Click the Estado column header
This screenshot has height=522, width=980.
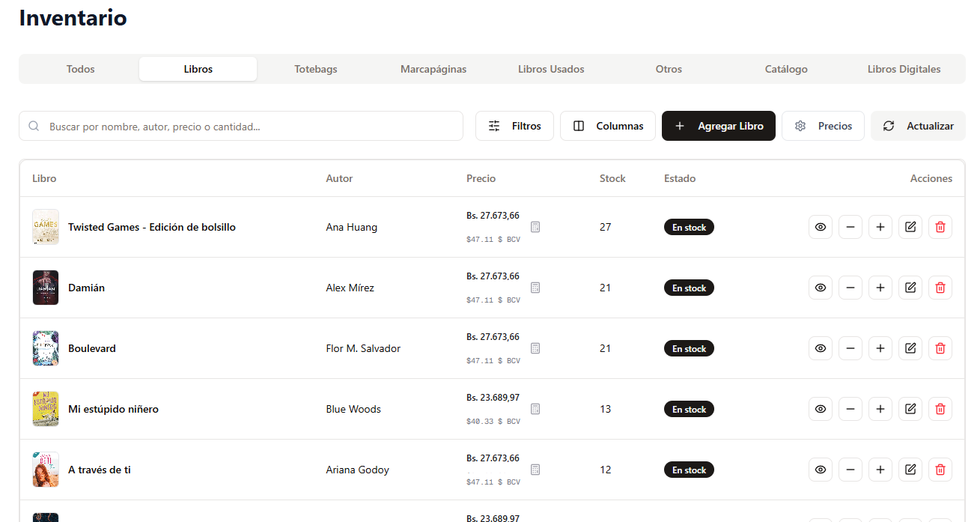pyautogui.click(x=680, y=178)
